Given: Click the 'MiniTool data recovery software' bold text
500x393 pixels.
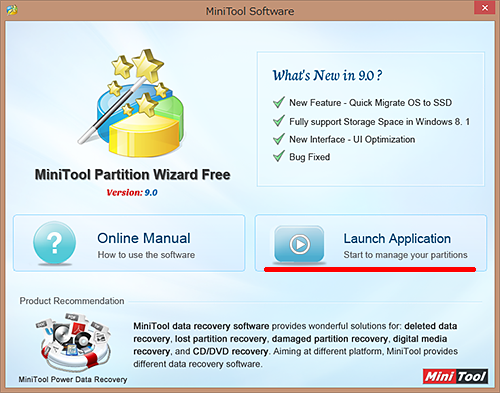Looking at the screenshot, I should (201, 326).
